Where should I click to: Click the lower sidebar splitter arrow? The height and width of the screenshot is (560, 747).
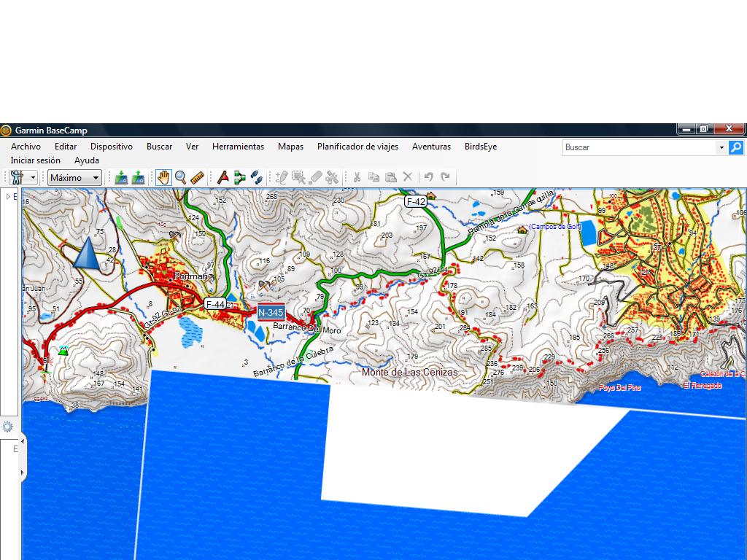(x=23, y=472)
